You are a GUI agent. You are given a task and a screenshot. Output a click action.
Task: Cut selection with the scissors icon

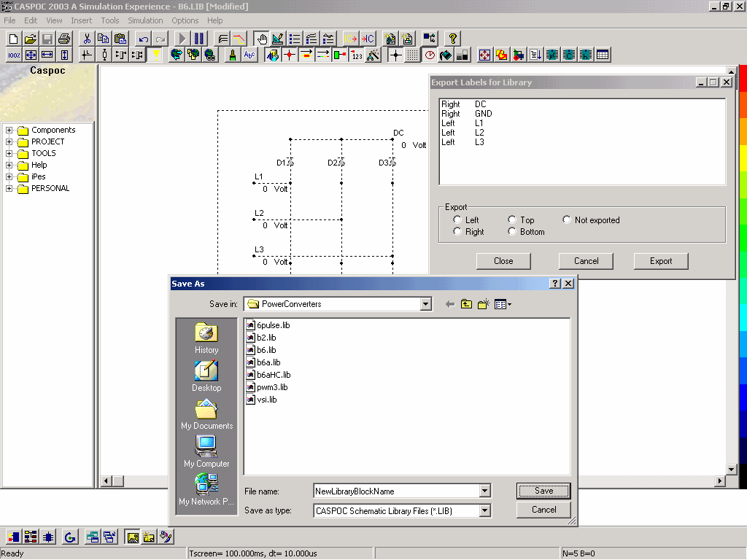(87, 39)
